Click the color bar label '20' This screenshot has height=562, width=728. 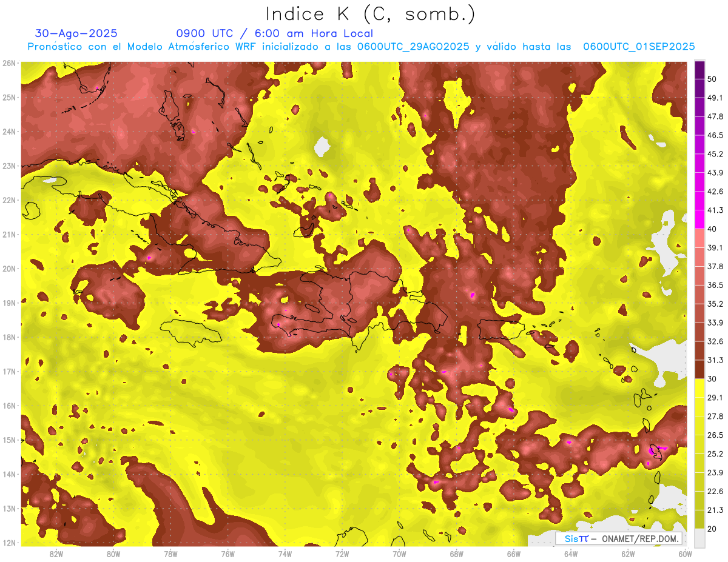pyautogui.click(x=712, y=529)
